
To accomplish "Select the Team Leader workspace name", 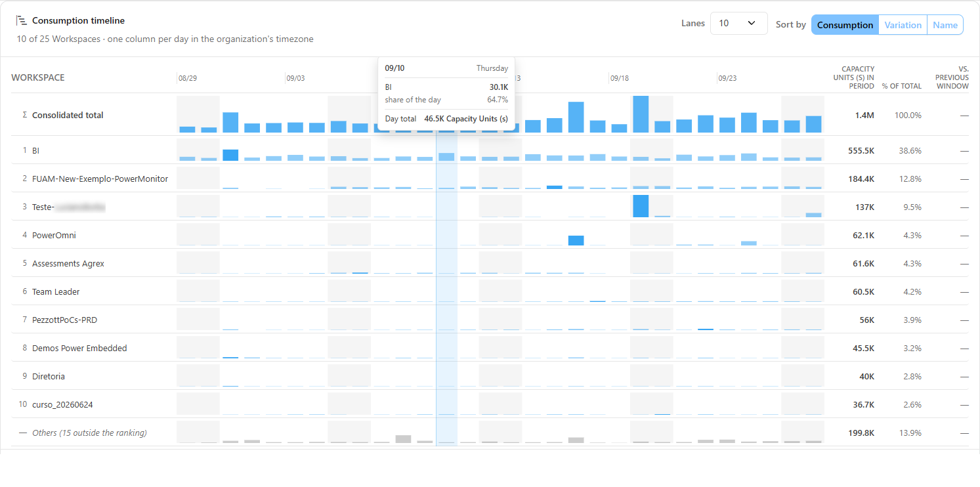I will (56, 291).
